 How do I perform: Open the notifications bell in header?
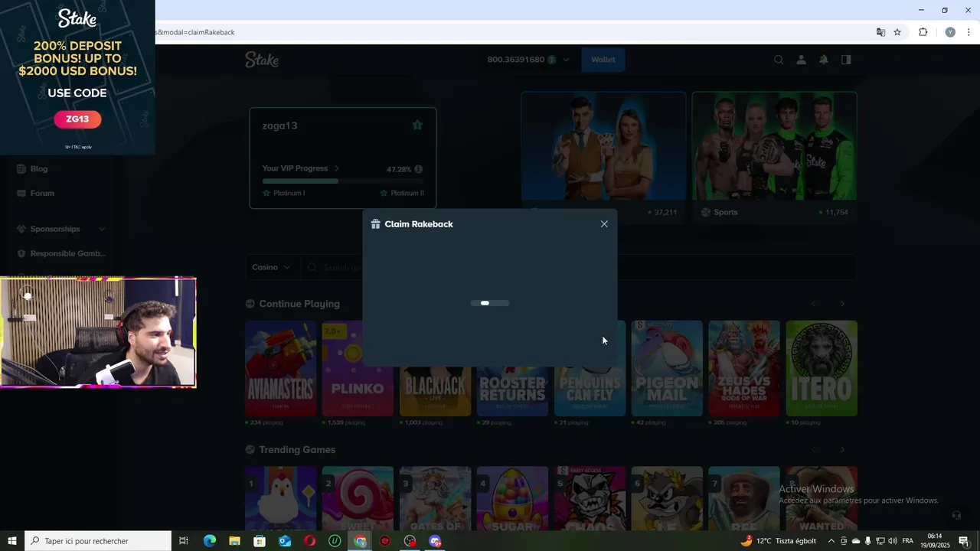pos(824,60)
